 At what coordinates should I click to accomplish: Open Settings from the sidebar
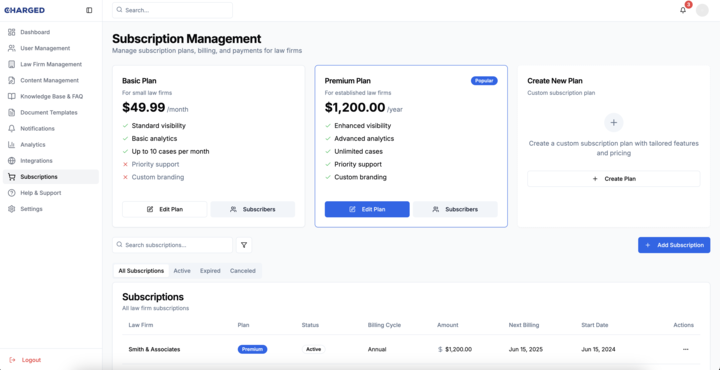[51, 209]
